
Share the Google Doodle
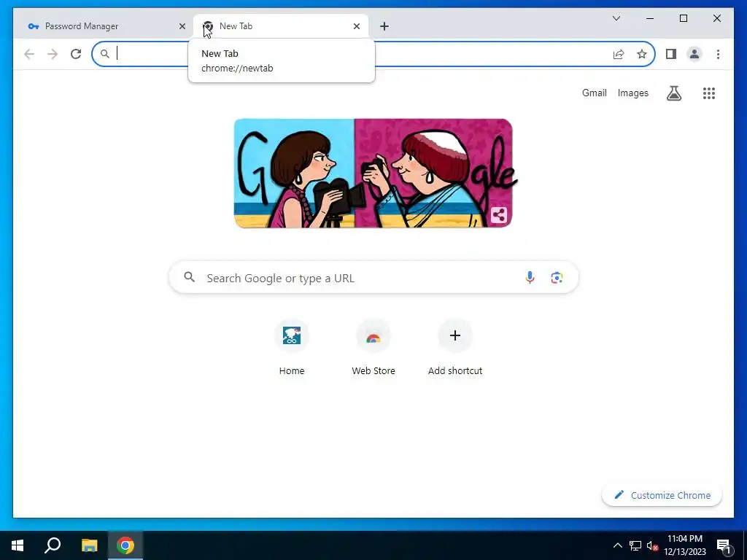(499, 215)
